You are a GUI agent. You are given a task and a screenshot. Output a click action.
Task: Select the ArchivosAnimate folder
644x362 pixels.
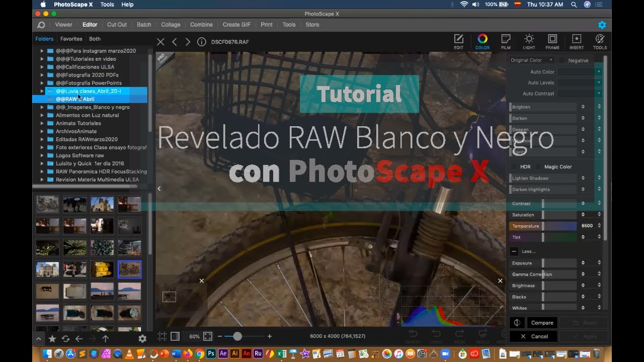pos(76,131)
